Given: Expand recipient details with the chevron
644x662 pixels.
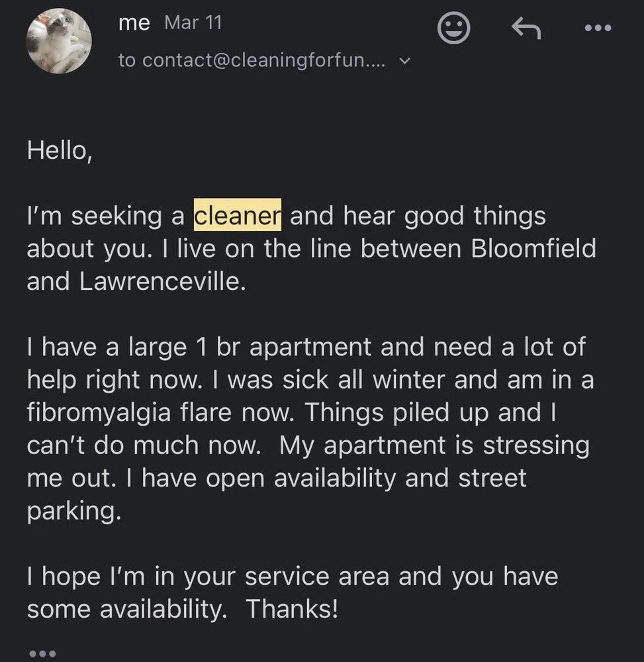Looking at the screenshot, I should pos(405,61).
